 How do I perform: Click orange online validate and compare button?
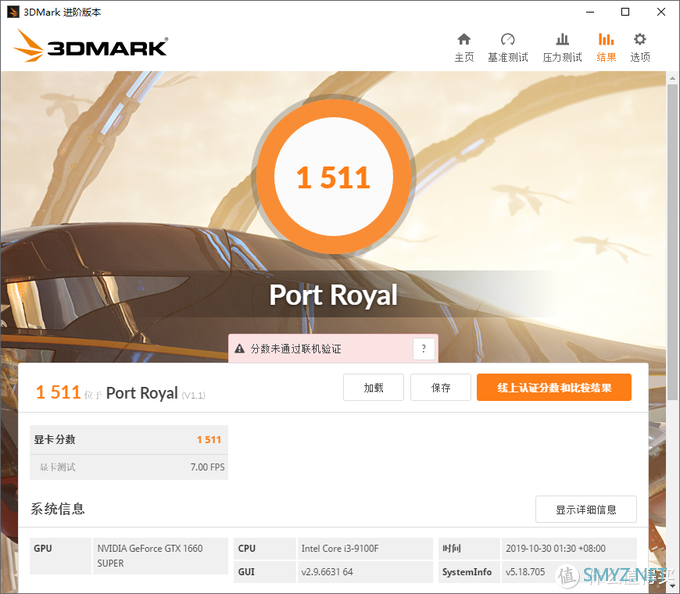coord(554,387)
